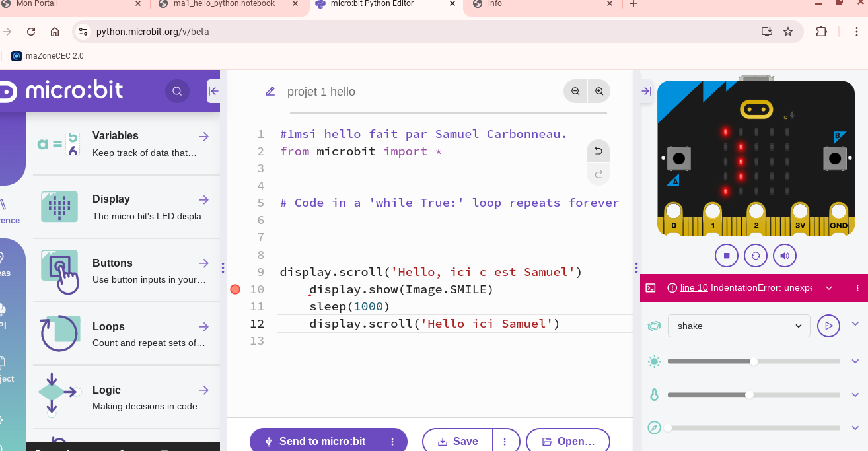The width and height of the screenshot is (868, 451).
Task: Undo the last code edit
Action: tap(598, 151)
